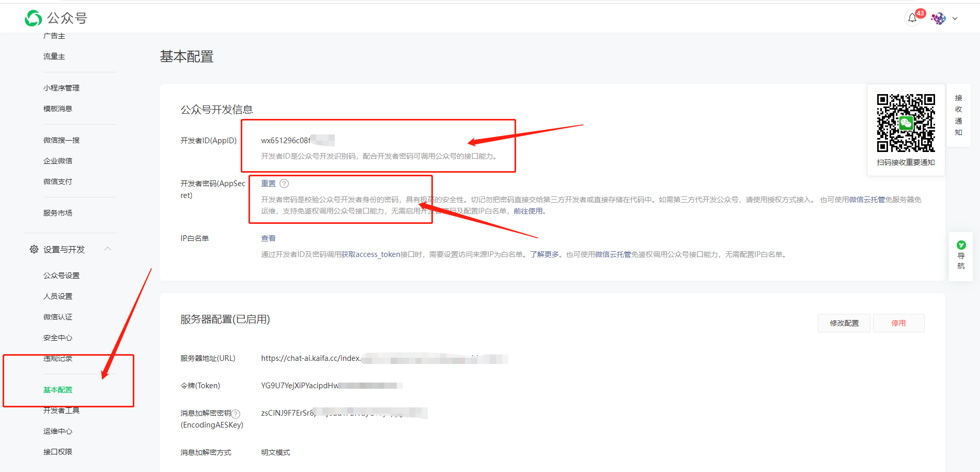Expand the account dropdown chevron
The image size is (980, 472).
(955, 19)
